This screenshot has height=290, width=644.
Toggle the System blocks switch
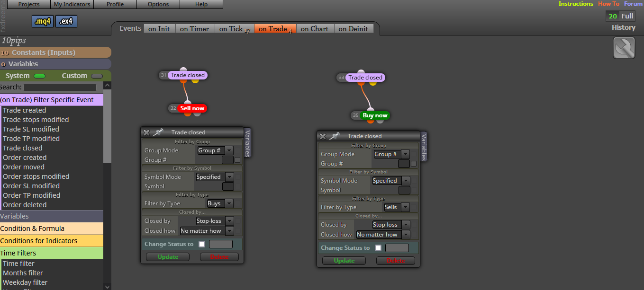click(x=39, y=76)
